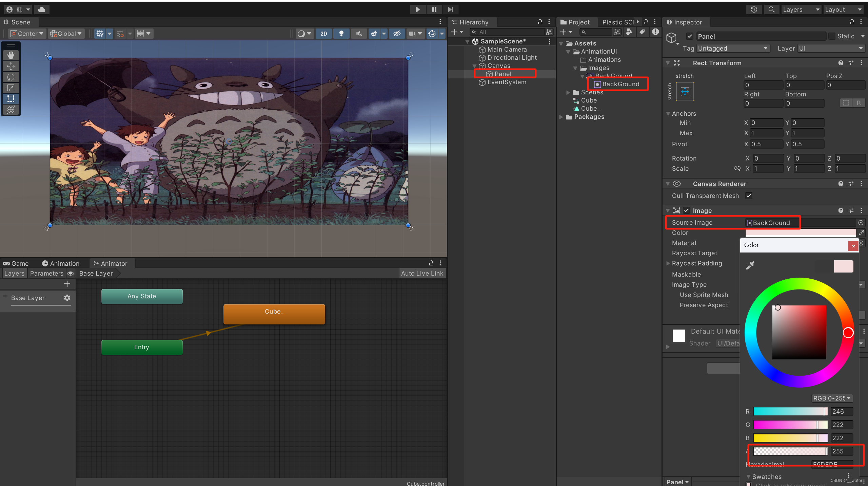
Task: Open Image component preset icon
Action: click(x=851, y=211)
